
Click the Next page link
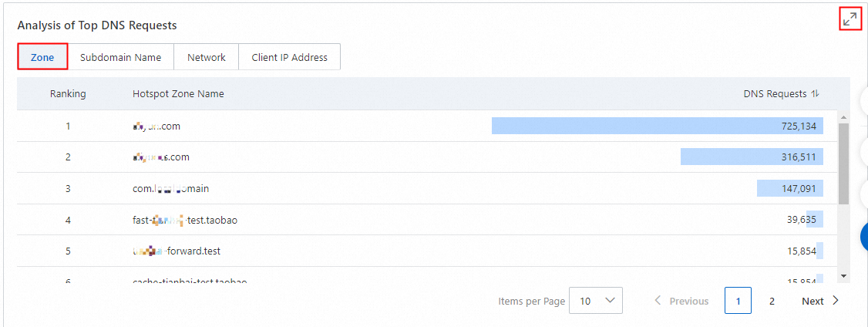tap(812, 301)
